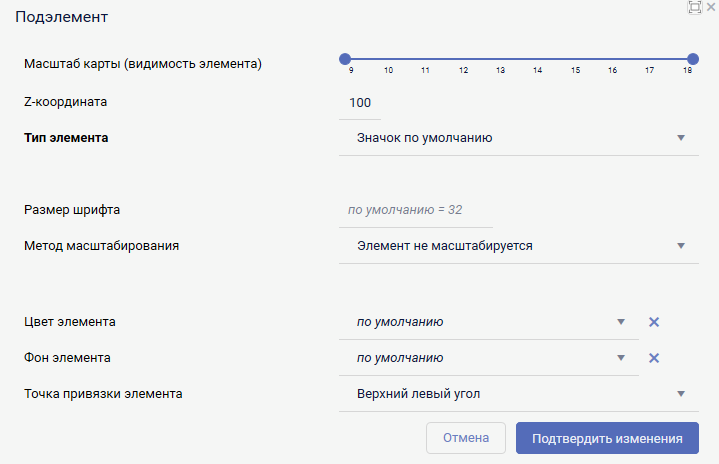Expand the Фон элемента dropdown
This screenshot has height=464, width=719.
click(488, 358)
